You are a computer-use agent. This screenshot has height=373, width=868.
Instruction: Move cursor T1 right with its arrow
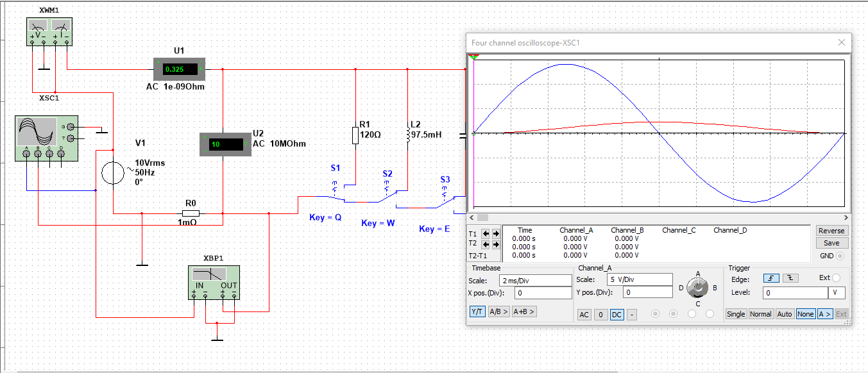click(x=495, y=234)
